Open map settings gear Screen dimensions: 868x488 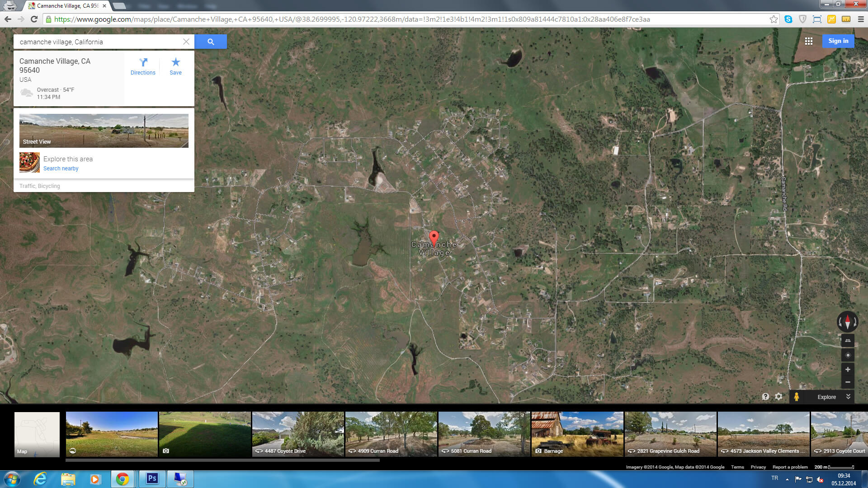(x=778, y=397)
